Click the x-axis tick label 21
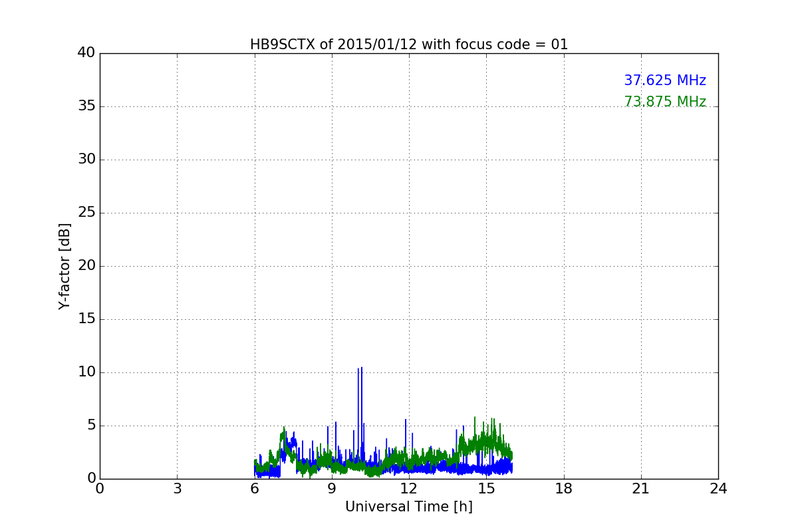 pos(641,489)
